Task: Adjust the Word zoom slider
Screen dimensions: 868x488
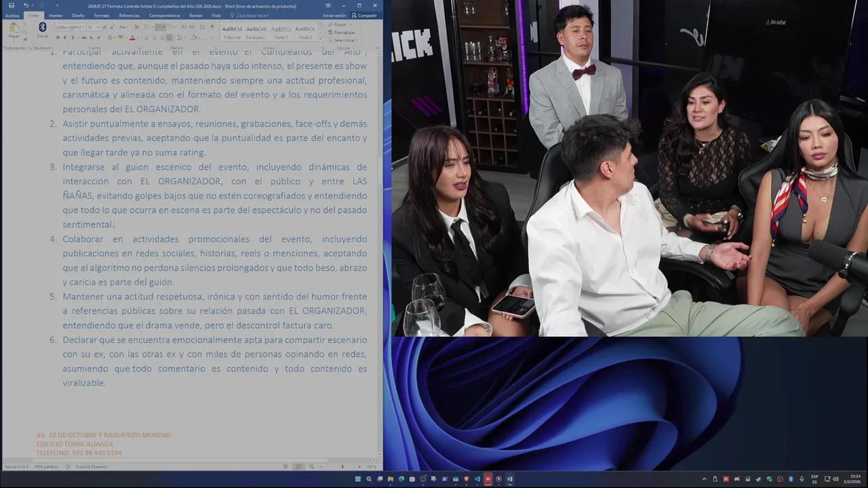Action: (x=342, y=466)
